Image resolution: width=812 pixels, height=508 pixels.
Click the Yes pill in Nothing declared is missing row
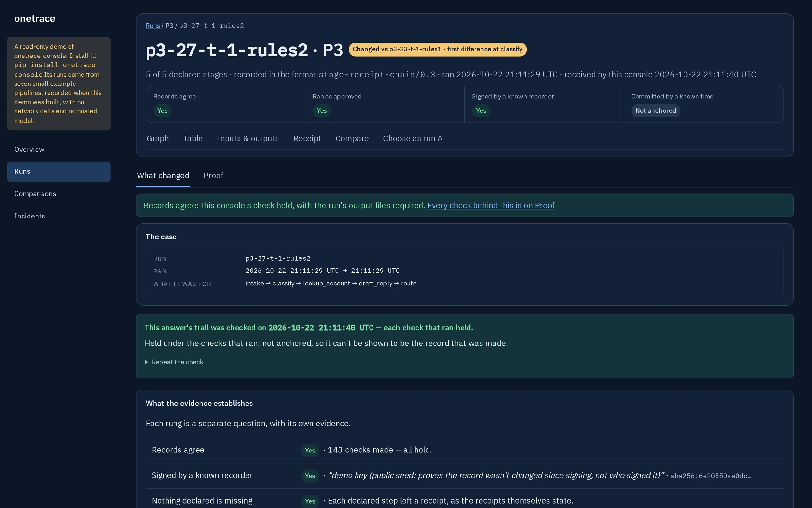(x=310, y=501)
